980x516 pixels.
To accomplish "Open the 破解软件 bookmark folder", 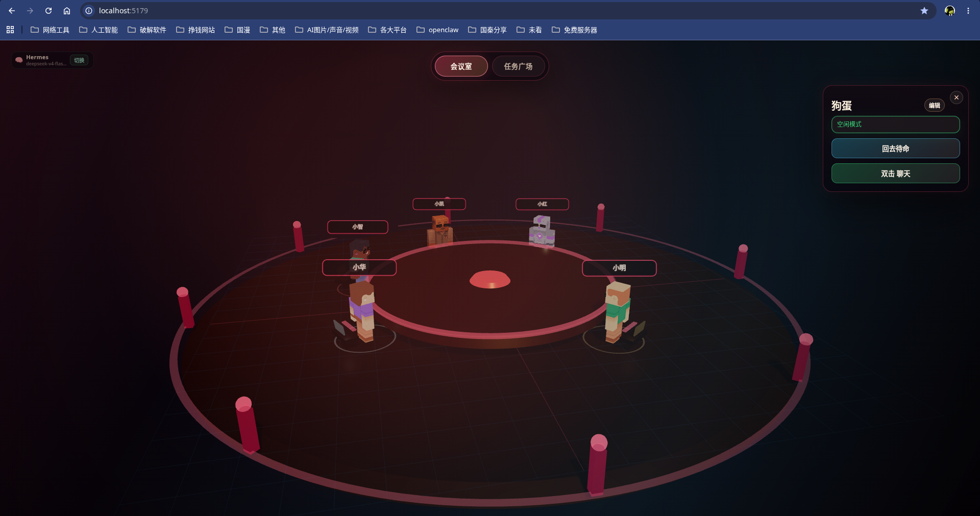I will point(147,30).
